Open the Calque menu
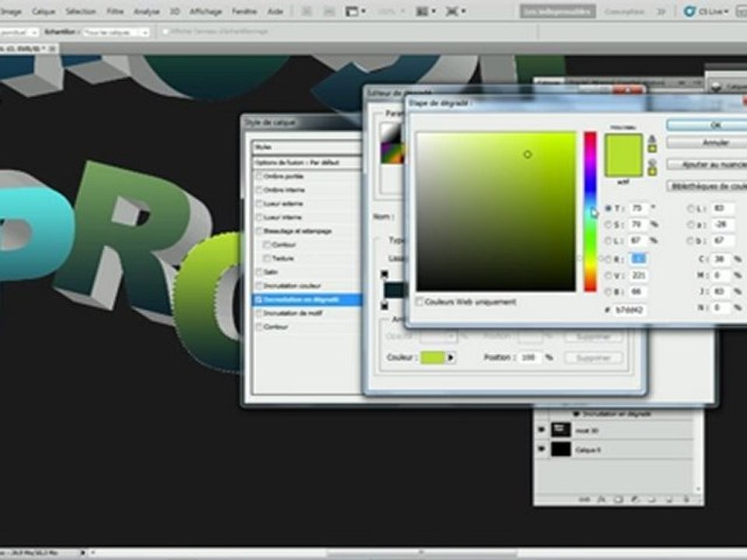This screenshot has height=560, width=747. 44,12
